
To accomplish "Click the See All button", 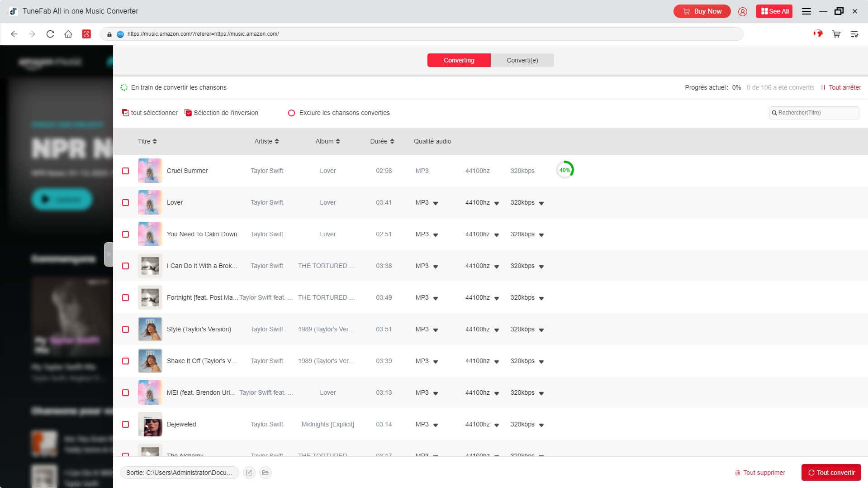I will pos(774,11).
